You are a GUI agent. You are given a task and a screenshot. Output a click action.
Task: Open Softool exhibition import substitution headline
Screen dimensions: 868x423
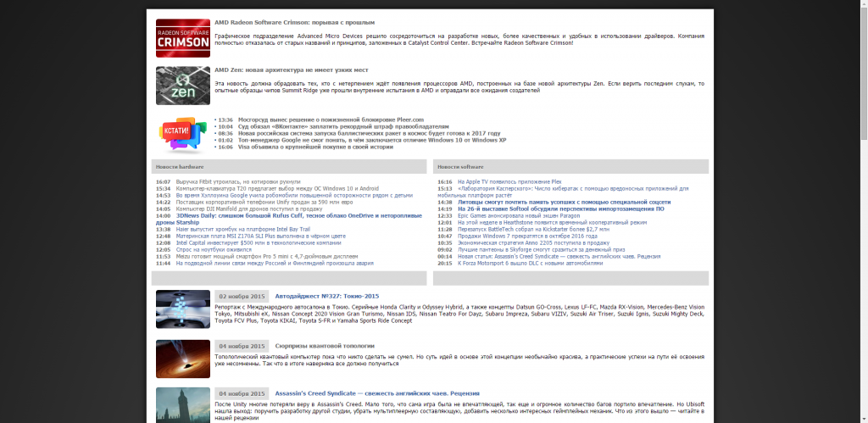click(561, 209)
